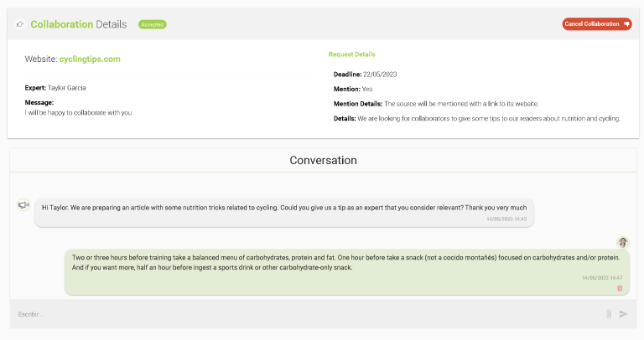
Task: Click the trash icon to delete the reply
Action: (x=620, y=288)
